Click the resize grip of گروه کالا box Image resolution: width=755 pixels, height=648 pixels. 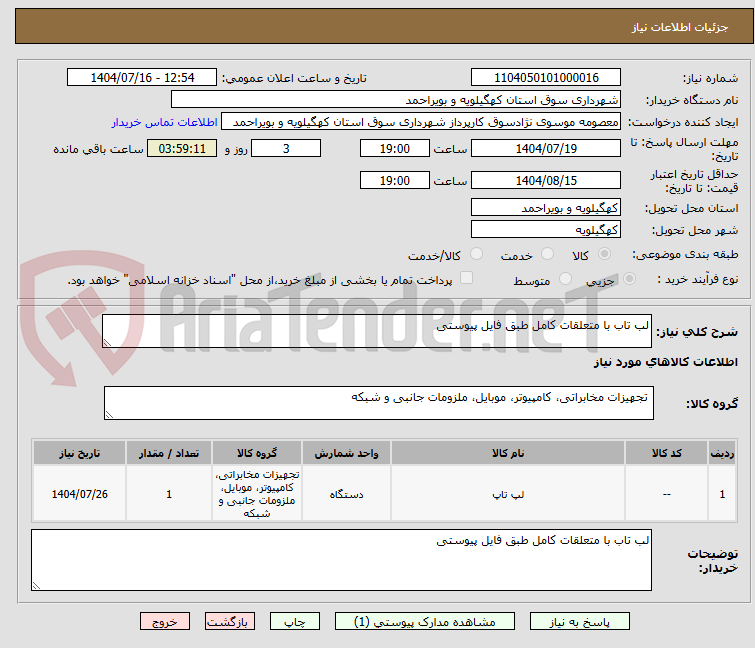coord(109,415)
